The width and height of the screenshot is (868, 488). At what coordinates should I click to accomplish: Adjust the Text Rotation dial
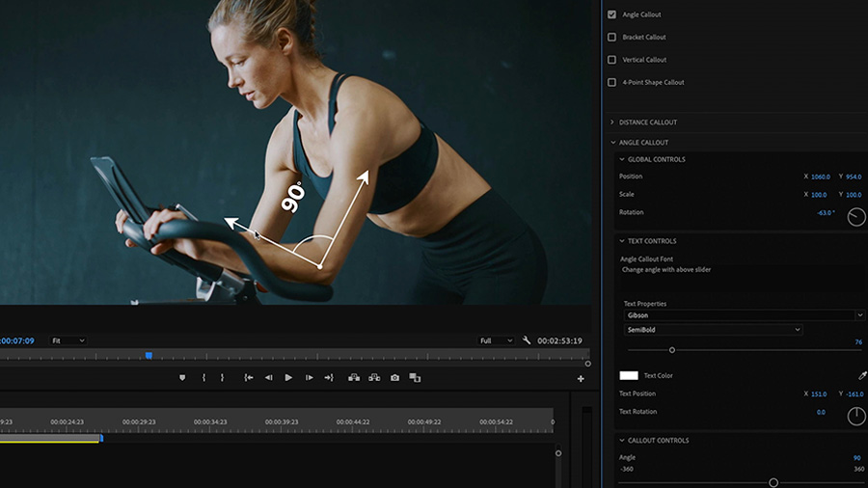(x=856, y=416)
